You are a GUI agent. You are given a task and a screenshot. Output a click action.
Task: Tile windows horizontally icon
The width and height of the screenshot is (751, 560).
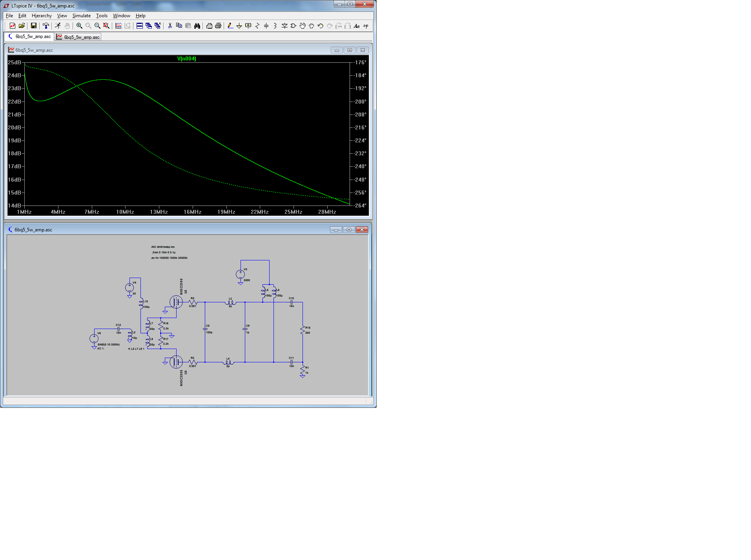tap(140, 26)
